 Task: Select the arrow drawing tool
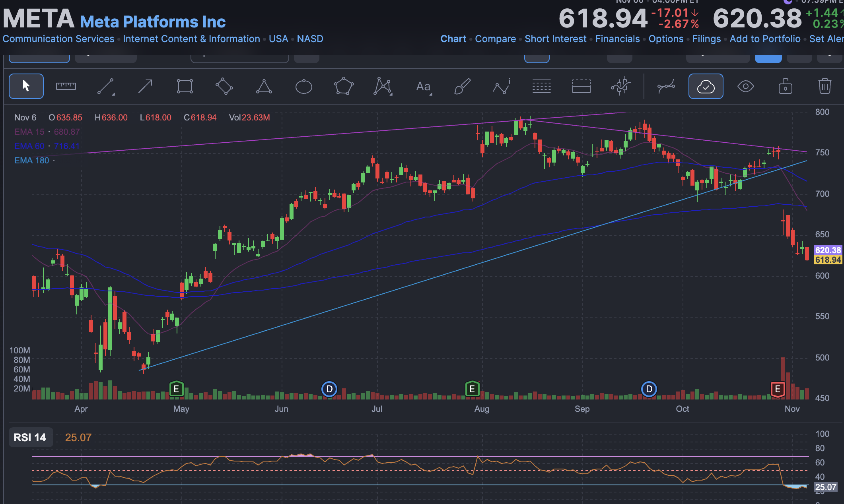[x=145, y=86]
